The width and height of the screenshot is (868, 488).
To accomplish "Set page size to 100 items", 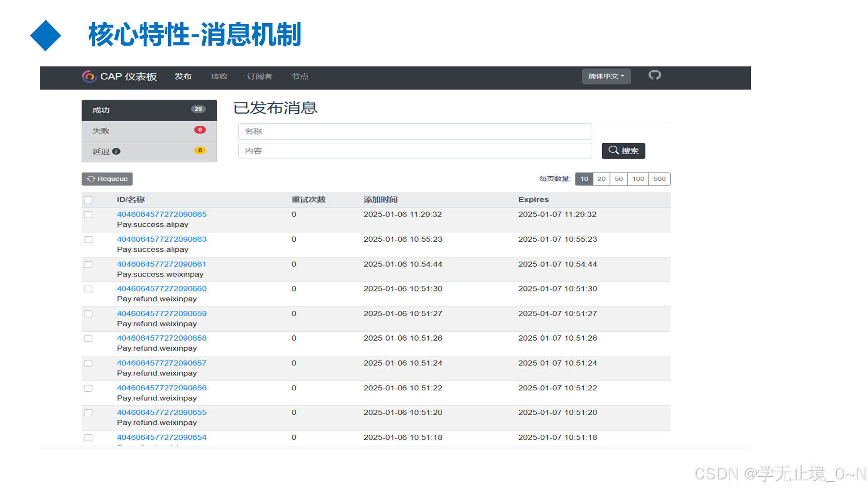I will [637, 178].
